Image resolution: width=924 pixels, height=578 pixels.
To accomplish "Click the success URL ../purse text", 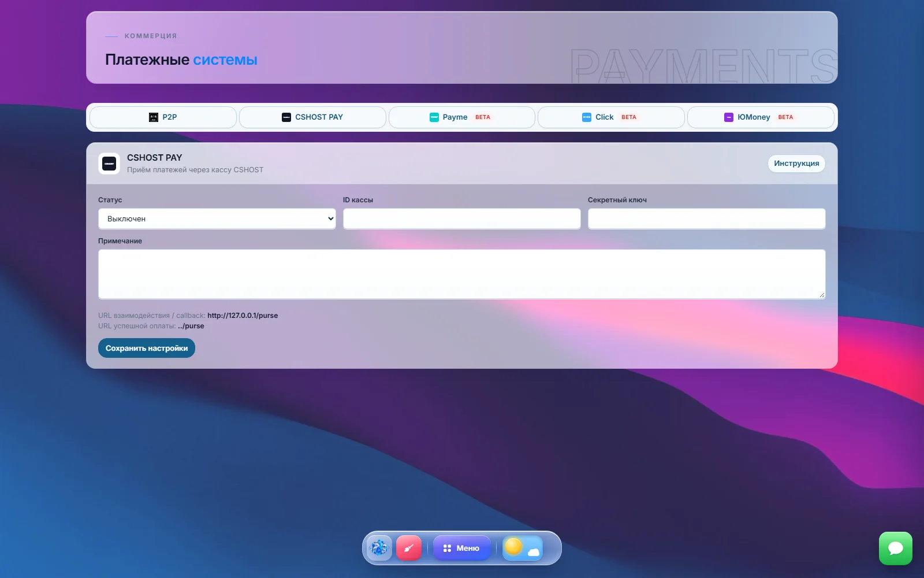I will click(x=191, y=326).
